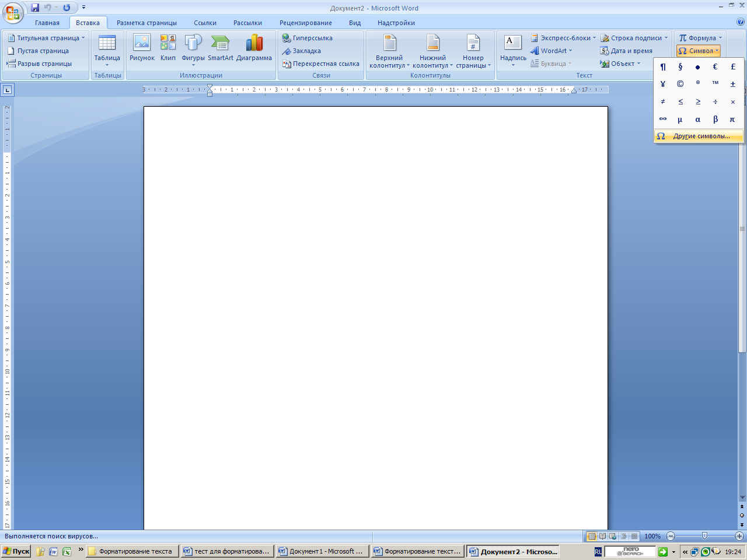747x560 pixels.
Task: Expand Экспресс-блоки quick parts menu
Action: point(563,38)
